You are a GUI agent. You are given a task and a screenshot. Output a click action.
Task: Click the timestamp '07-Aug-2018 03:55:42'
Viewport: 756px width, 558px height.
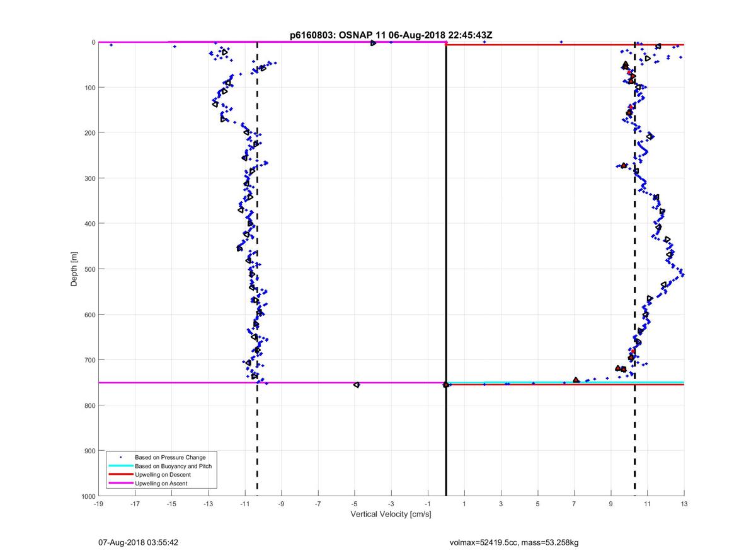coord(139,542)
